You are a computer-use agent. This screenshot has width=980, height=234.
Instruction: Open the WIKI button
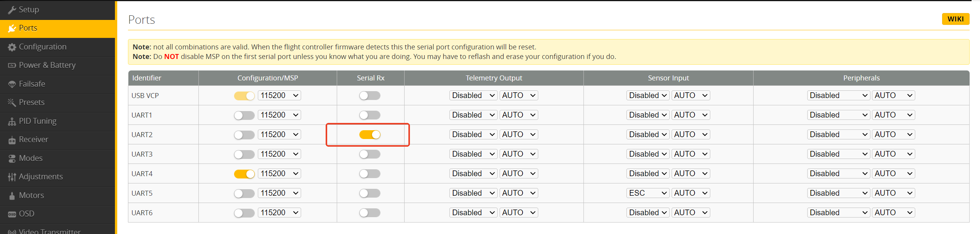(x=955, y=19)
